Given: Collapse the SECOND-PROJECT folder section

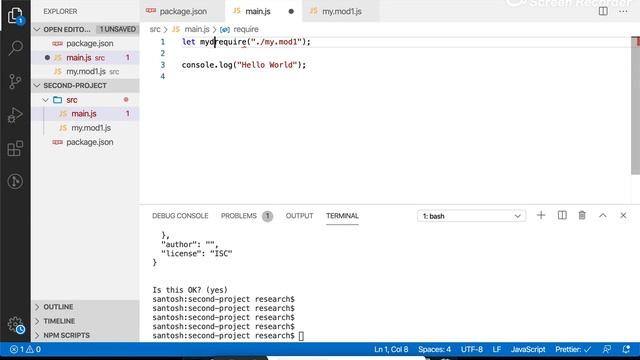Looking at the screenshot, I should tap(37, 85).
